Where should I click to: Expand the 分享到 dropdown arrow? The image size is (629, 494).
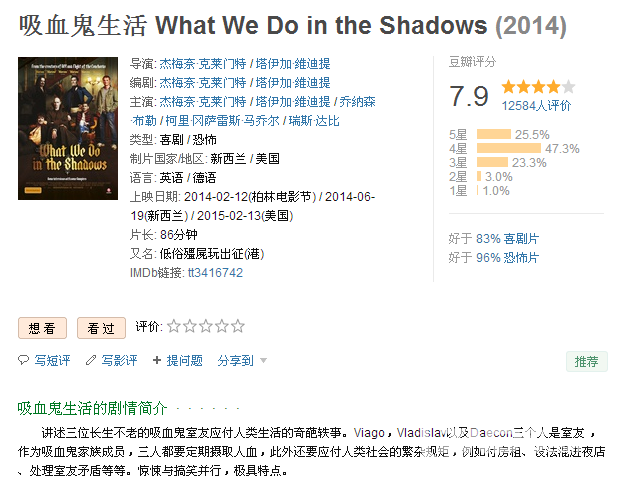click(263, 360)
